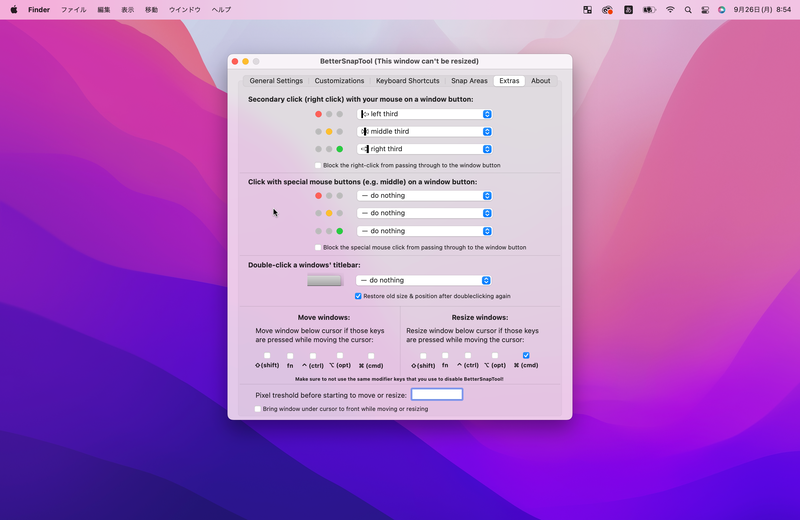
Task: Uncheck Restore old size & position after doubleclicking
Action: coord(358,296)
